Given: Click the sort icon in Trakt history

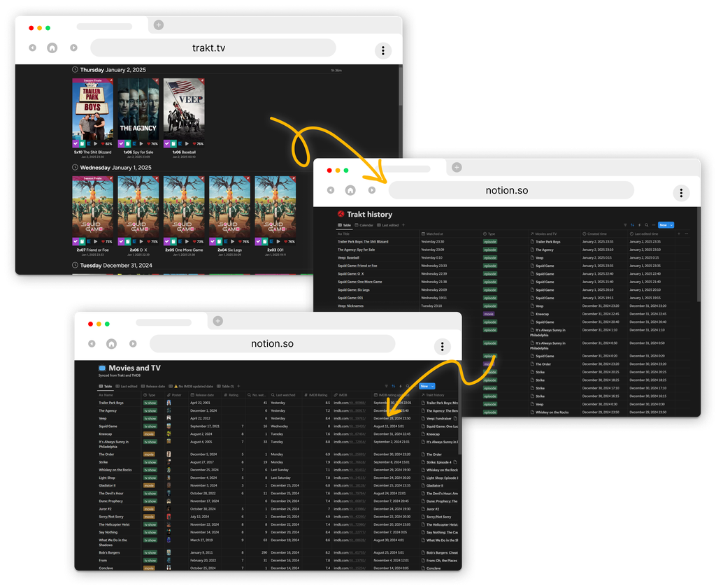Looking at the screenshot, I should tap(632, 225).
